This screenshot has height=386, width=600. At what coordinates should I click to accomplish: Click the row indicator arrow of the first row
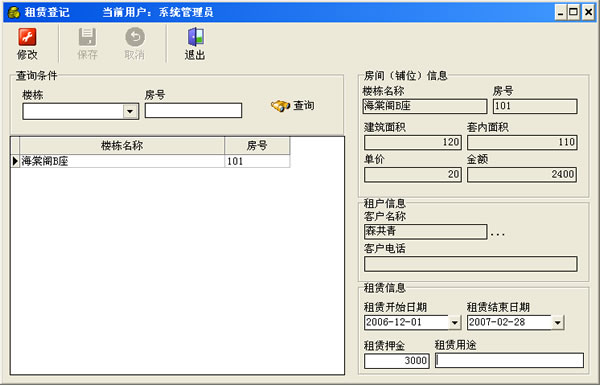coord(15,161)
